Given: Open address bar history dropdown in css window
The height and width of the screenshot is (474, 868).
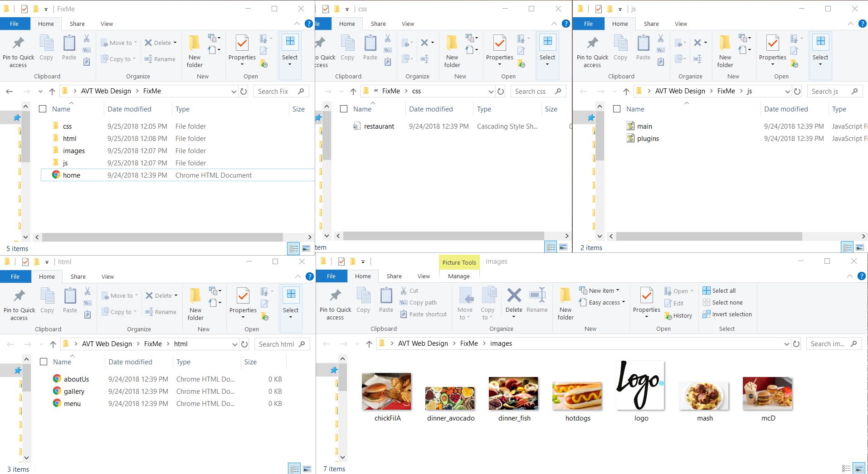Looking at the screenshot, I should 491,92.
